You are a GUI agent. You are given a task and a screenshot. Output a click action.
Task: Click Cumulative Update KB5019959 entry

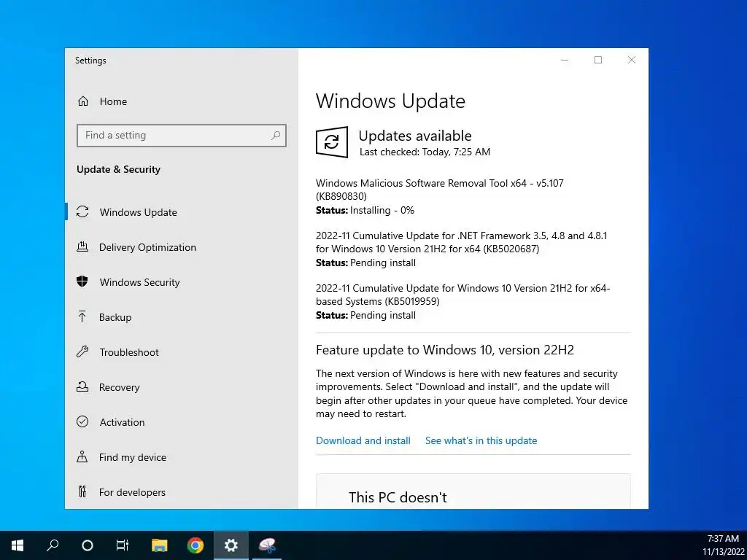tap(462, 295)
